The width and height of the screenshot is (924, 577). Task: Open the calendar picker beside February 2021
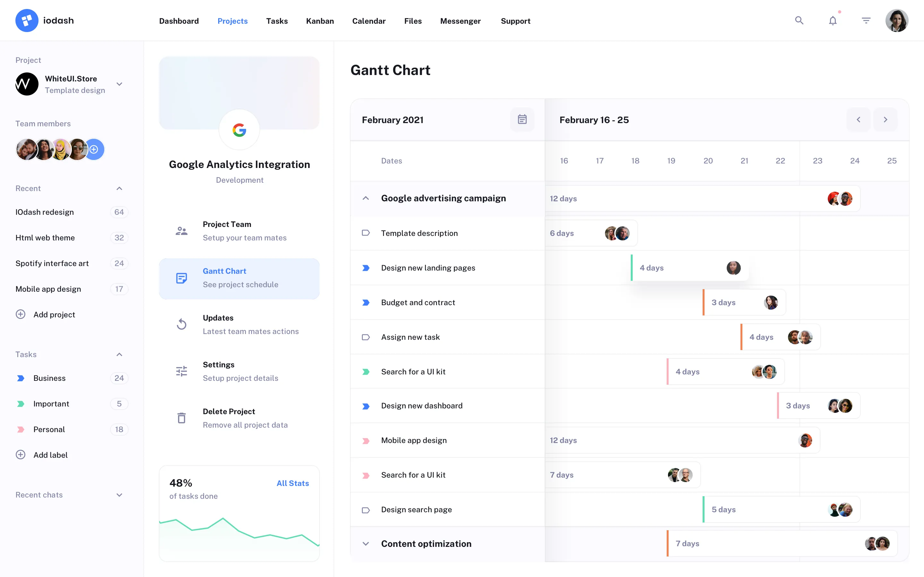522,120
